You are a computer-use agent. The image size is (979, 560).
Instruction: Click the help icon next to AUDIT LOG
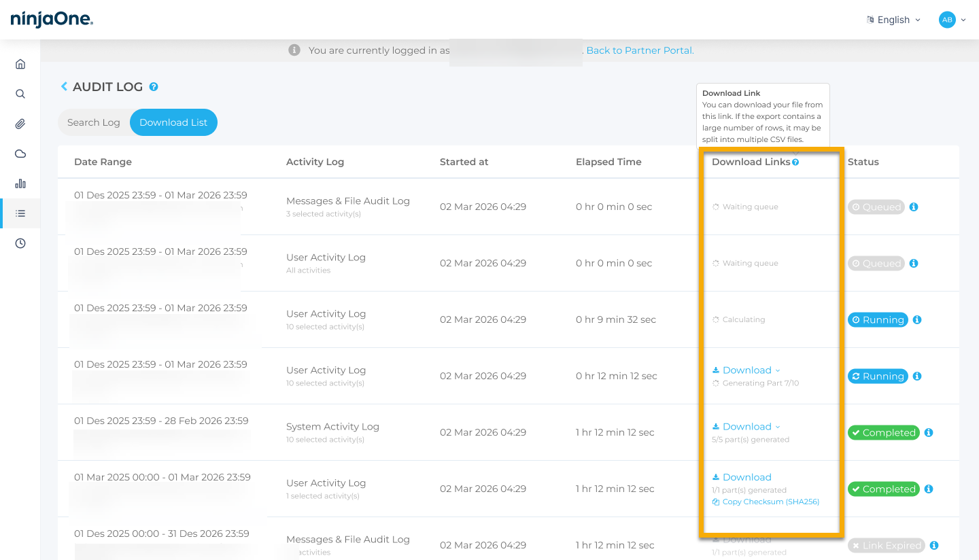click(x=154, y=87)
